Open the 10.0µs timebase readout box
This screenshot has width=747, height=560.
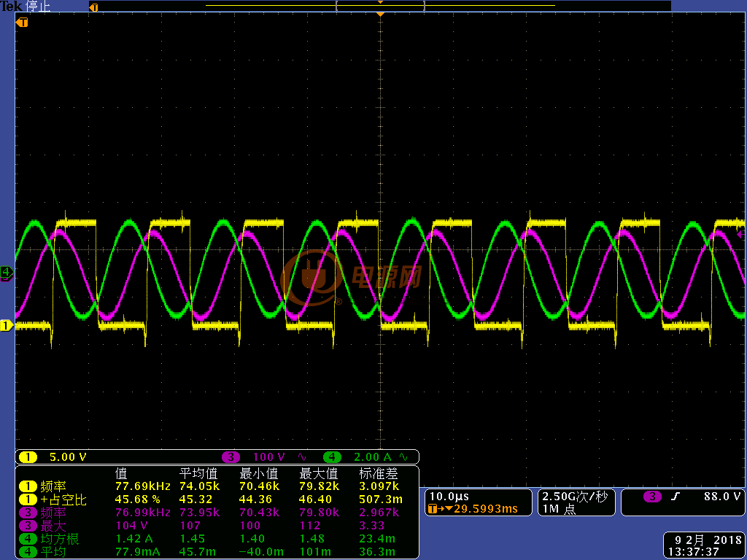coord(478,502)
